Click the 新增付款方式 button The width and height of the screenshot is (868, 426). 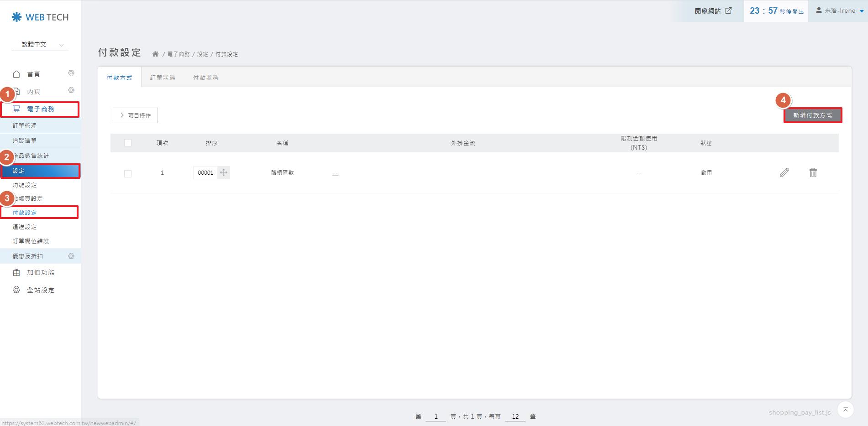coord(812,115)
